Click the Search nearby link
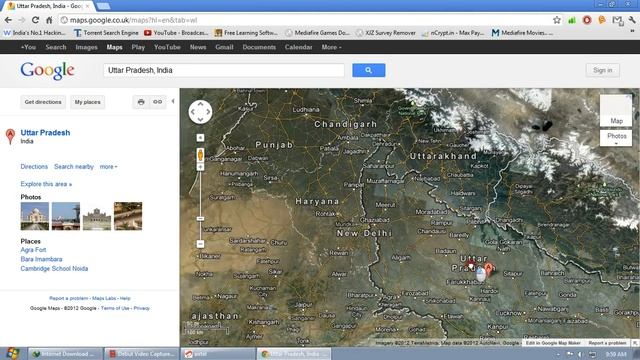 click(x=74, y=167)
